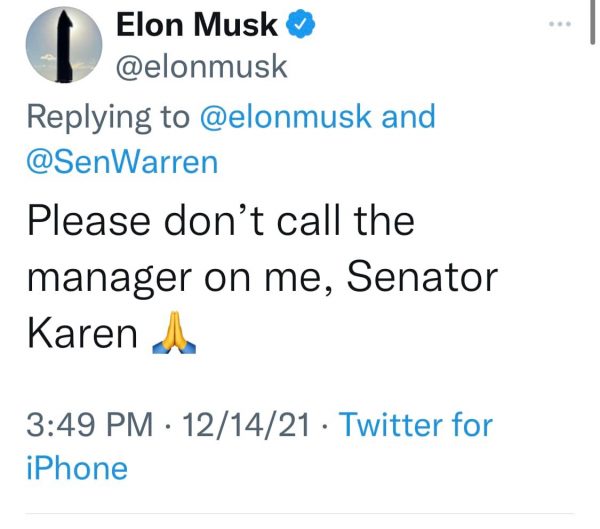The image size is (600, 529).
Task: Open the Twitter for iPhone source link
Action: 416,426
